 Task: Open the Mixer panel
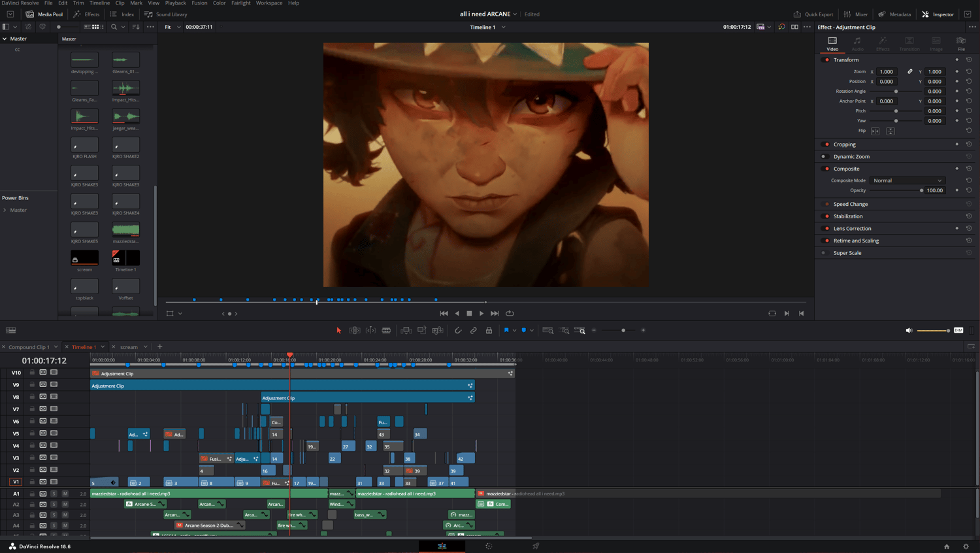(856, 14)
